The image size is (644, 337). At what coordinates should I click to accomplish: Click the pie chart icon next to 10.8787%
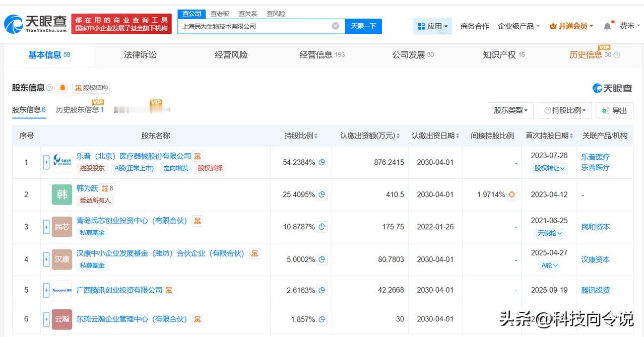[322, 227]
